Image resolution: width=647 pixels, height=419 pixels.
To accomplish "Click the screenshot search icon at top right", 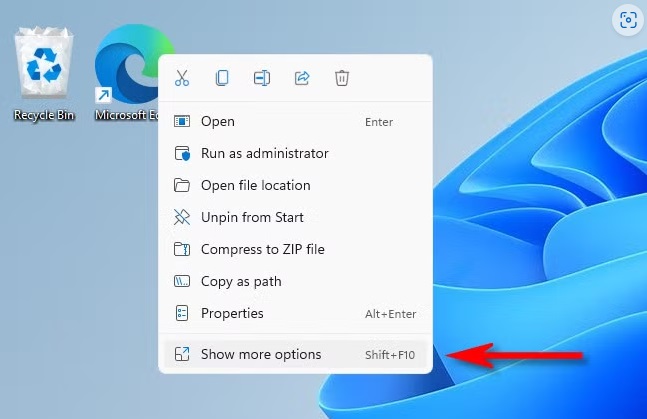I will tap(627, 20).
